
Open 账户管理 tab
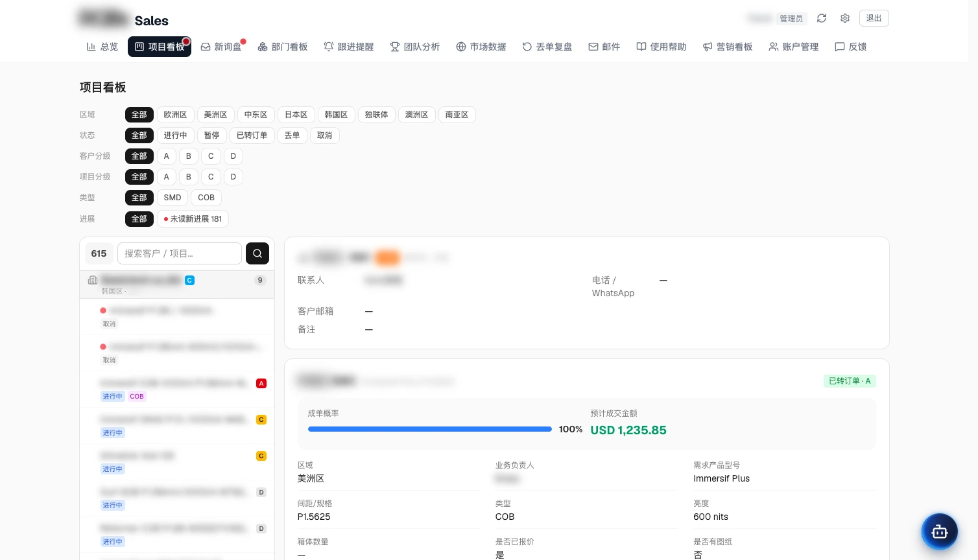tap(794, 47)
